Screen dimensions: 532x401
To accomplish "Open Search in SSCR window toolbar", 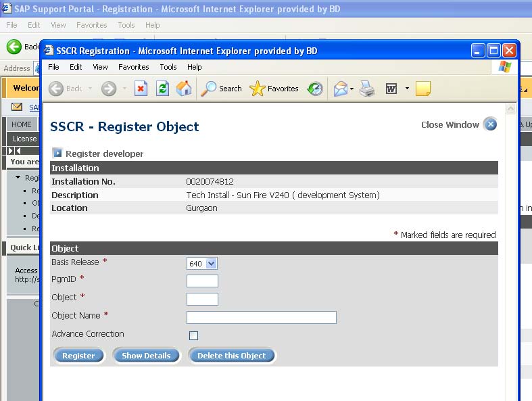I will (x=221, y=89).
